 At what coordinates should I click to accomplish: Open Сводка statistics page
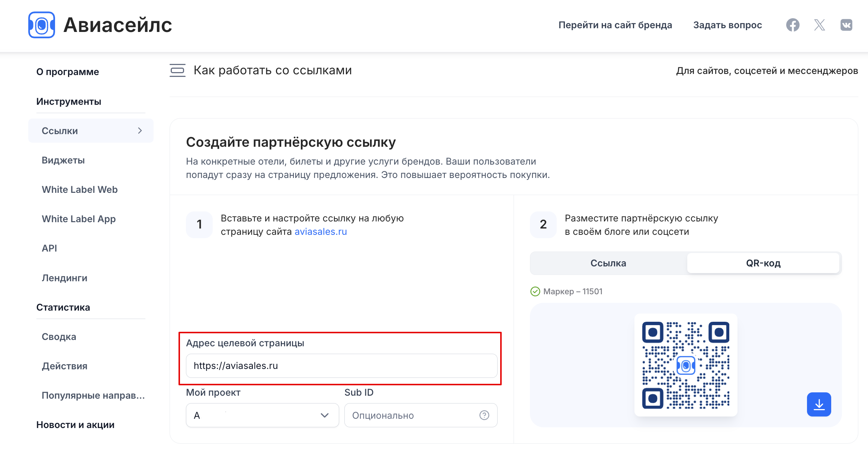click(x=59, y=337)
